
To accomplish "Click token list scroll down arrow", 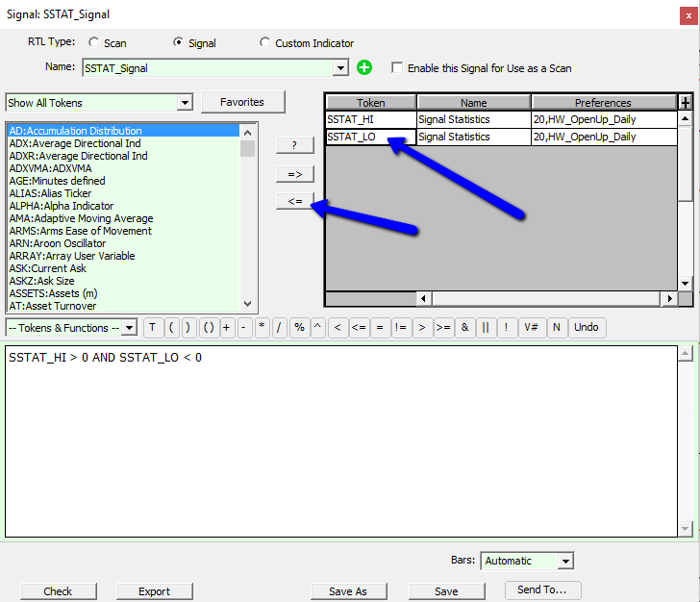I will tap(248, 304).
